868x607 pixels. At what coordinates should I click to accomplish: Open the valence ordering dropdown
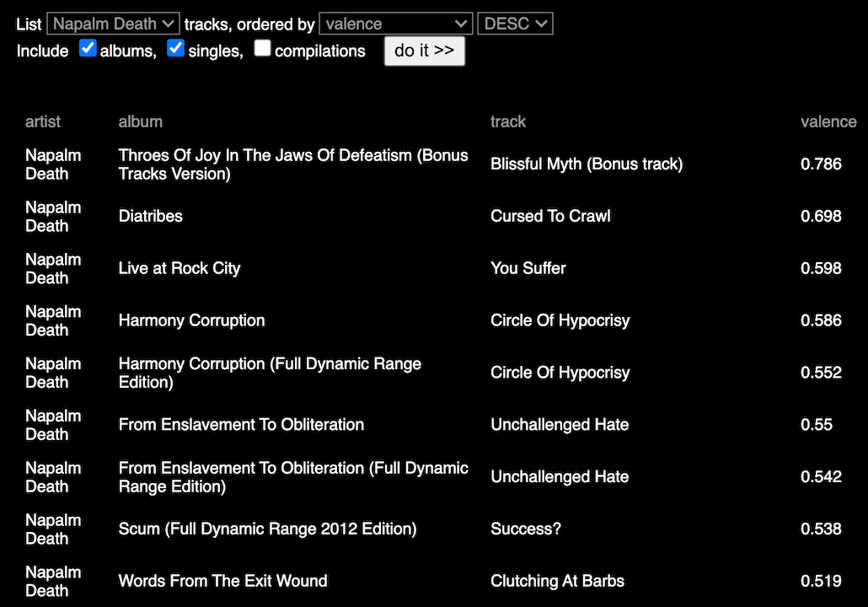[396, 24]
